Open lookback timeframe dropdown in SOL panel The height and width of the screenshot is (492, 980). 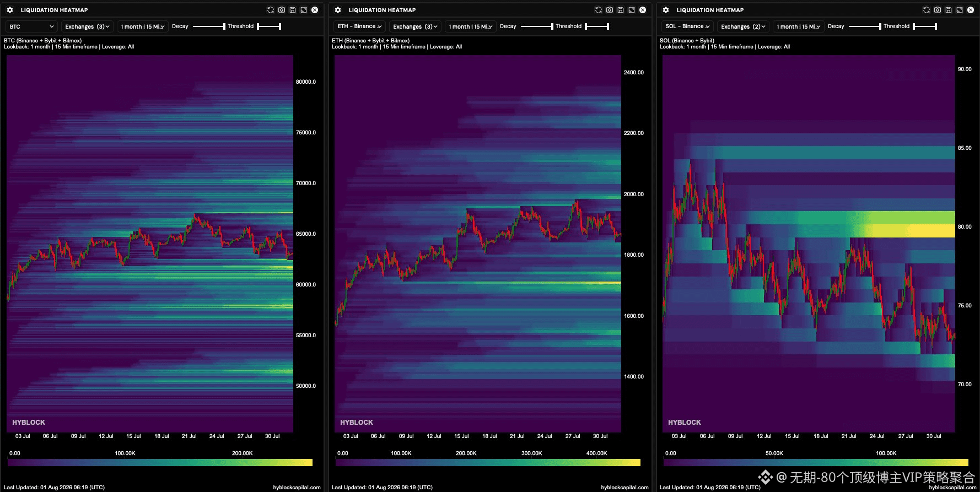point(798,26)
